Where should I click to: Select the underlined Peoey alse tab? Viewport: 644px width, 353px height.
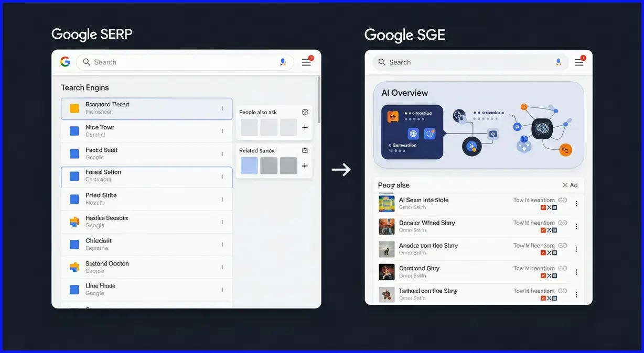394,185
